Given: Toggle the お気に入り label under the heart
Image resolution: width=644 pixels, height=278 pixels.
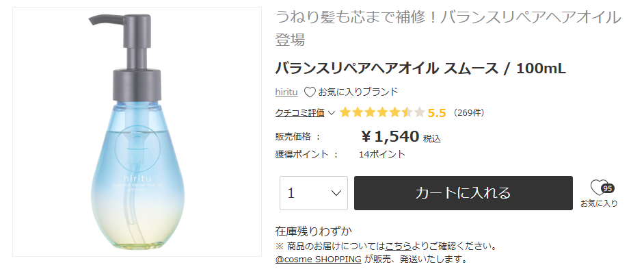Looking at the screenshot, I should [x=599, y=203].
